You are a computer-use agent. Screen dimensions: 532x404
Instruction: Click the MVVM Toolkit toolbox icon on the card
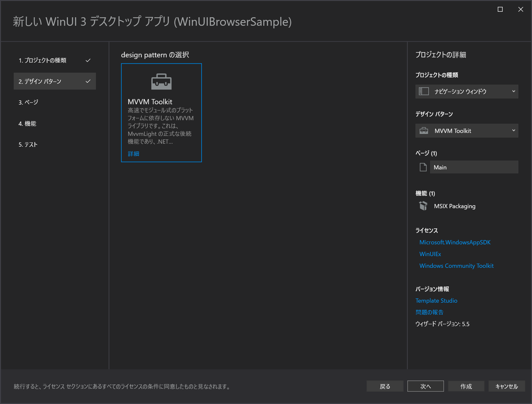click(x=161, y=82)
